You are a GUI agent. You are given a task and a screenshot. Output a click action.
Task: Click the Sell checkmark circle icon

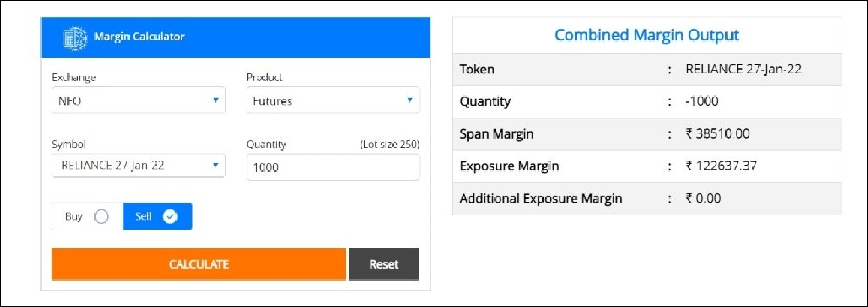point(170,216)
